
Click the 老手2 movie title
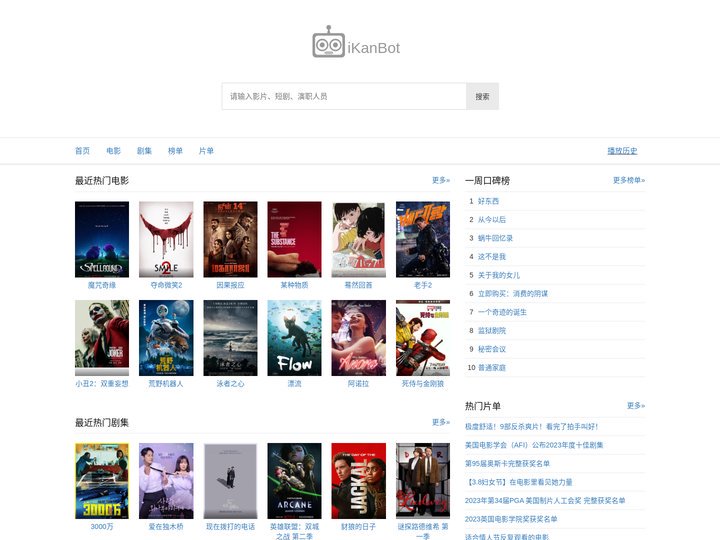point(423,285)
